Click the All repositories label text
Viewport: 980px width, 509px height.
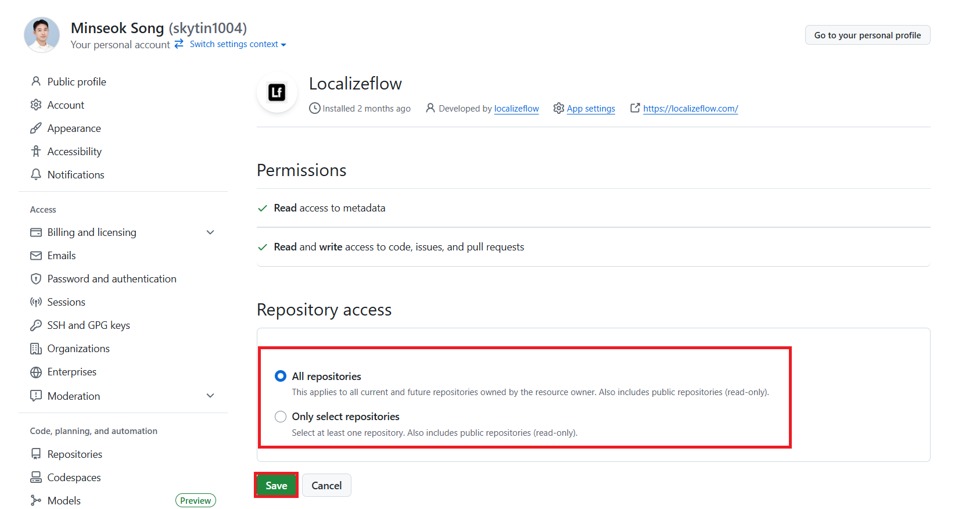[x=326, y=377]
